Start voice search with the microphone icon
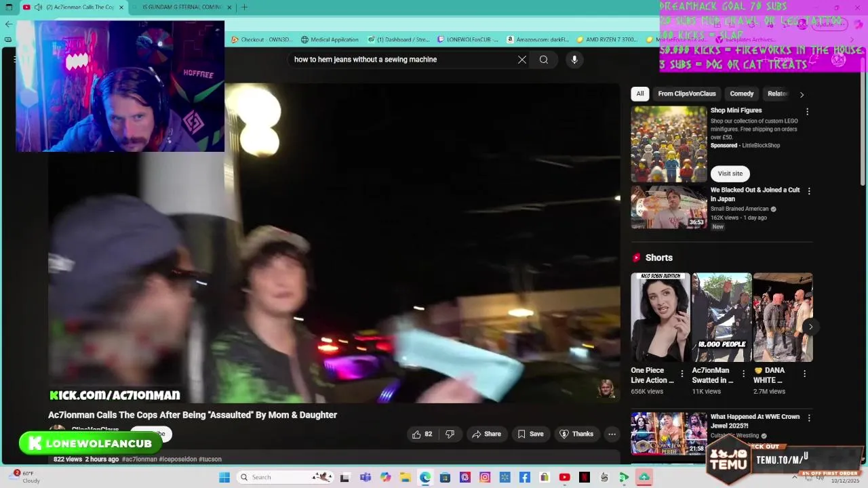The image size is (868, 488). (x=574, y=60)
